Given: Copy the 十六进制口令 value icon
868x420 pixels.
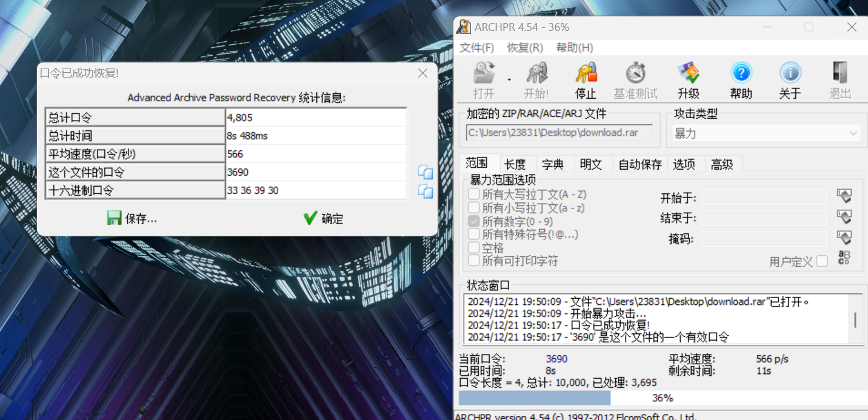Looking at the screenshot, I should (426, 192).
